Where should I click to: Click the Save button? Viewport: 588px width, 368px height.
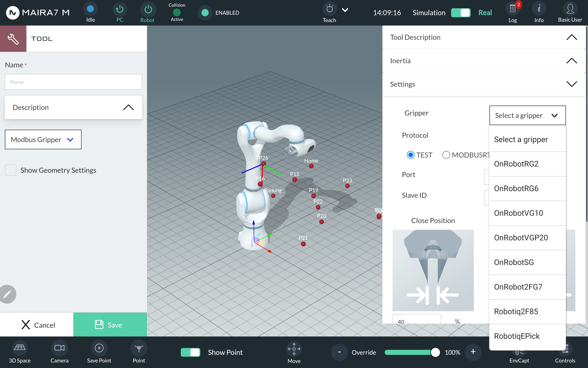(110, 325)
